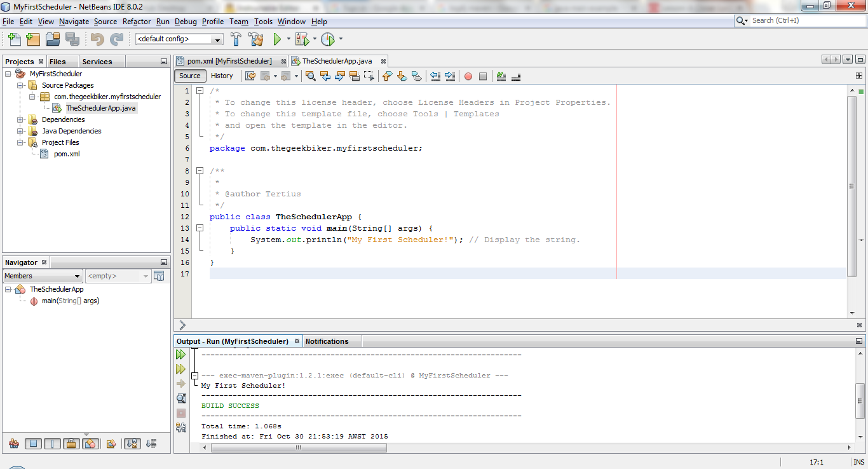Start macro recording with the red circle
The width and height of the screenshot is (868, 469).
pyautogui.click(x=468, y=76)
